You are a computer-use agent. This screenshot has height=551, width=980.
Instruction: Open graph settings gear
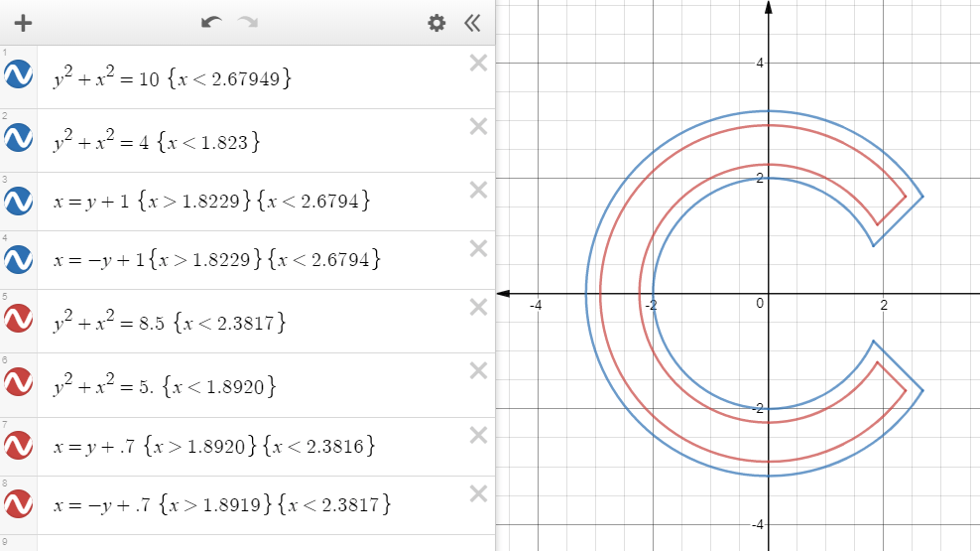point(436,23)
